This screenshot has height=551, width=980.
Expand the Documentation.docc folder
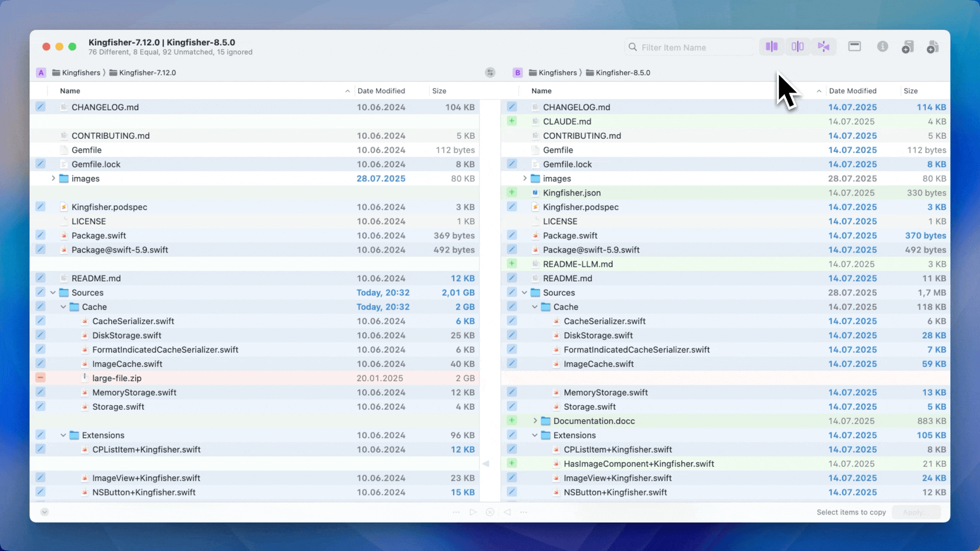(x=535, y=421)
